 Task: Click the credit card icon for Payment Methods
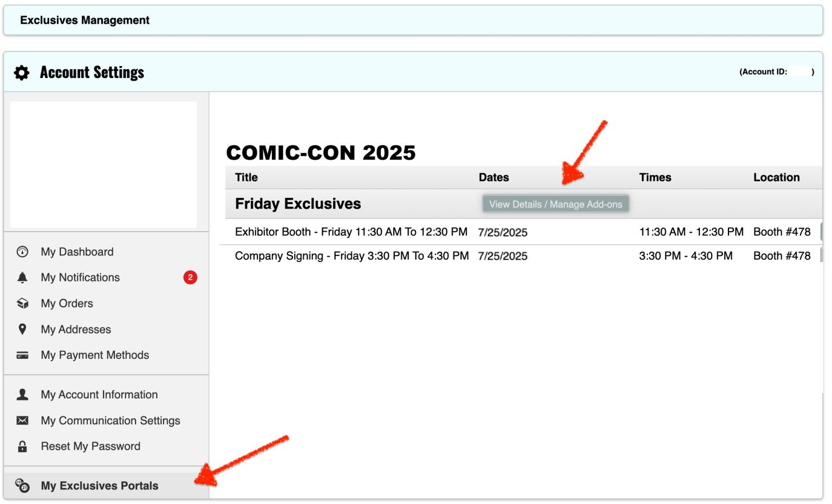pos(22,355)
